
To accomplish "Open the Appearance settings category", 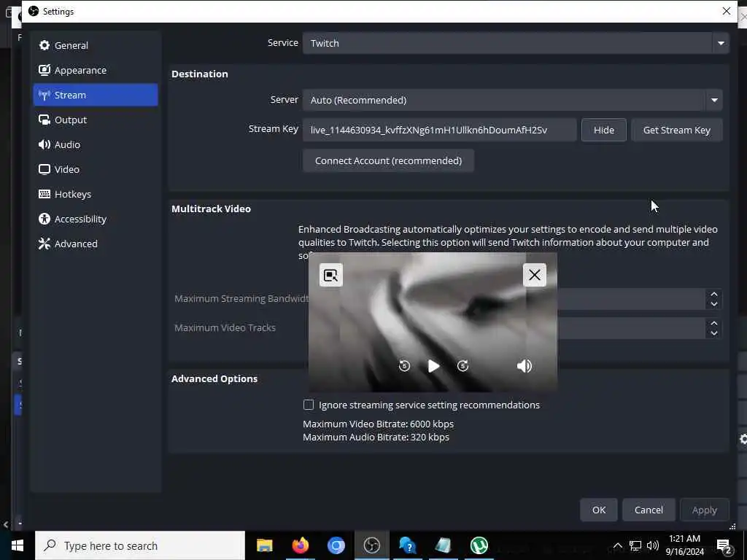I will 96,70.
